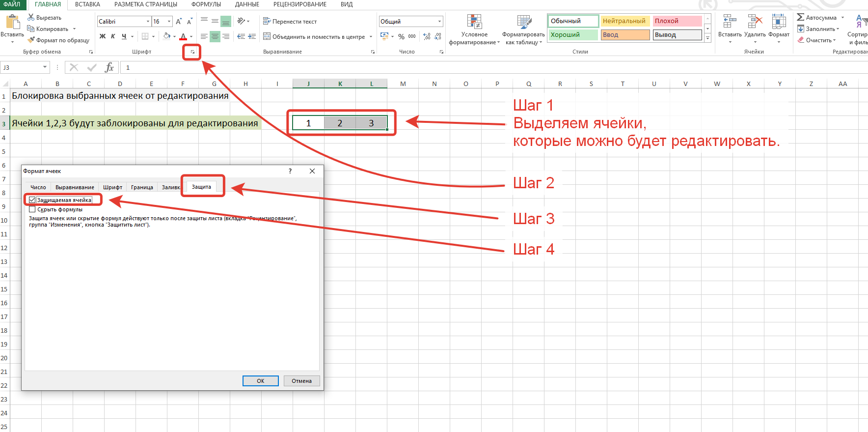Open the Общий number format dropdown
Screen dimensions: 868x432
pos(439,21)
